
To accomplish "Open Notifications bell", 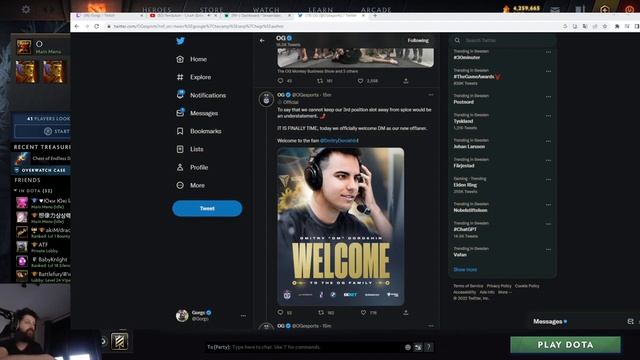I will tap(201, 95).
